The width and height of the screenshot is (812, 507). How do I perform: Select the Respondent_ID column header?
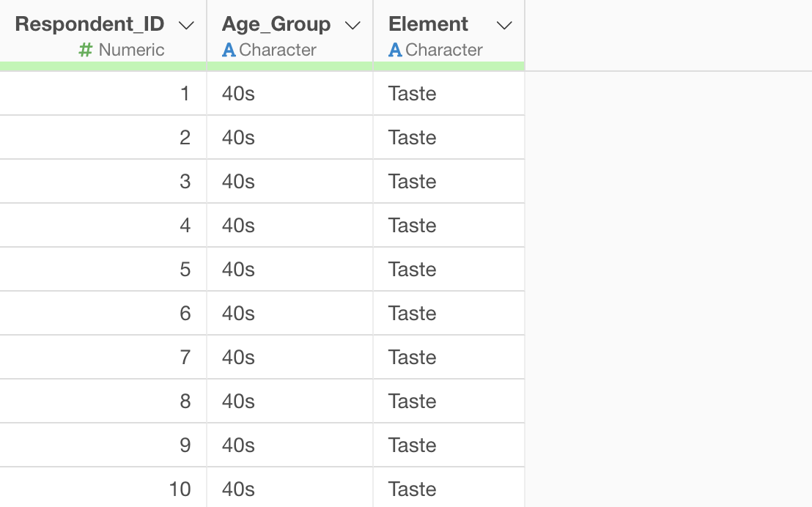pos(89,24)
